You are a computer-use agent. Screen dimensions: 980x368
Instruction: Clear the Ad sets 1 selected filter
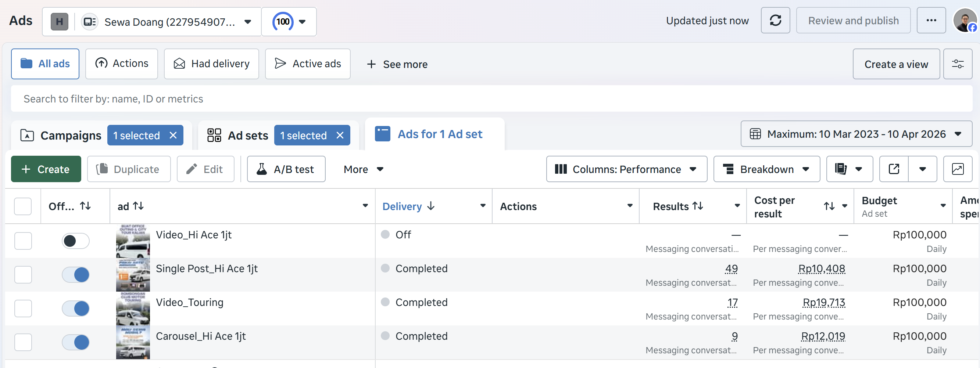(x=340, y=136)
